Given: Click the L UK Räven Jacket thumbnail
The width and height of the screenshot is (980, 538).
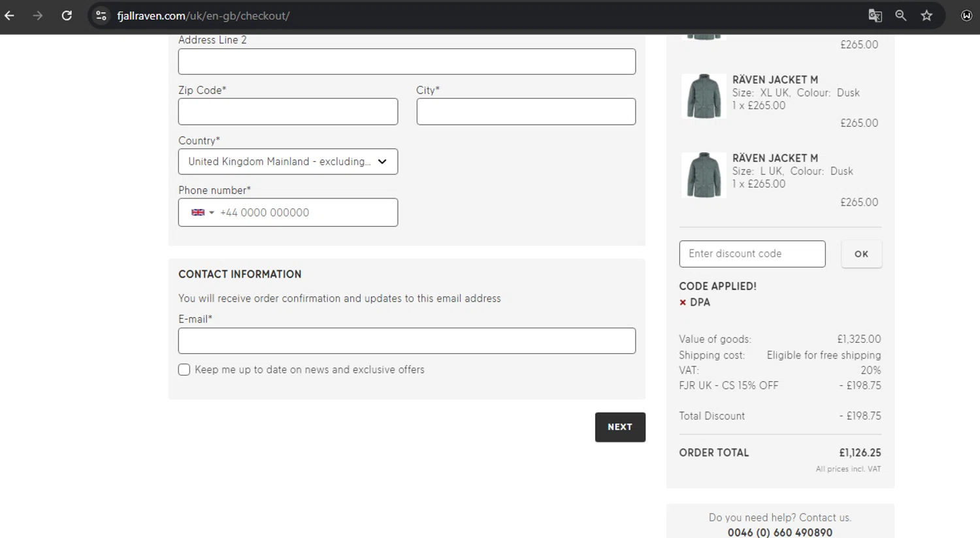Looking at the screenshot, I should click(x=704, y=175).
